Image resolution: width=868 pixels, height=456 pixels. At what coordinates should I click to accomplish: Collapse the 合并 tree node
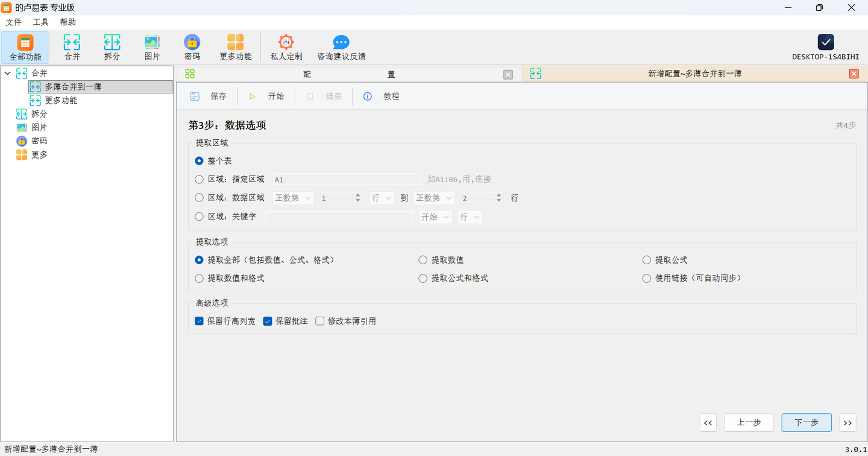click(7, 74)
